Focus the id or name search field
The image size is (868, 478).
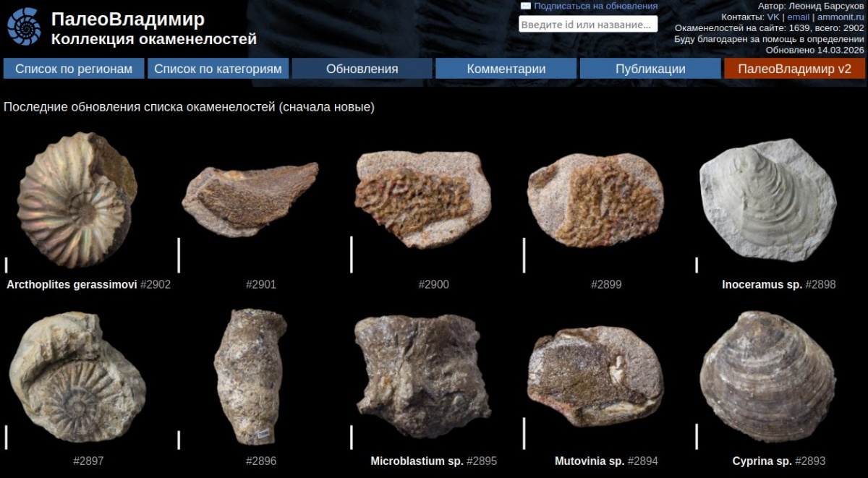pos(587,25)
